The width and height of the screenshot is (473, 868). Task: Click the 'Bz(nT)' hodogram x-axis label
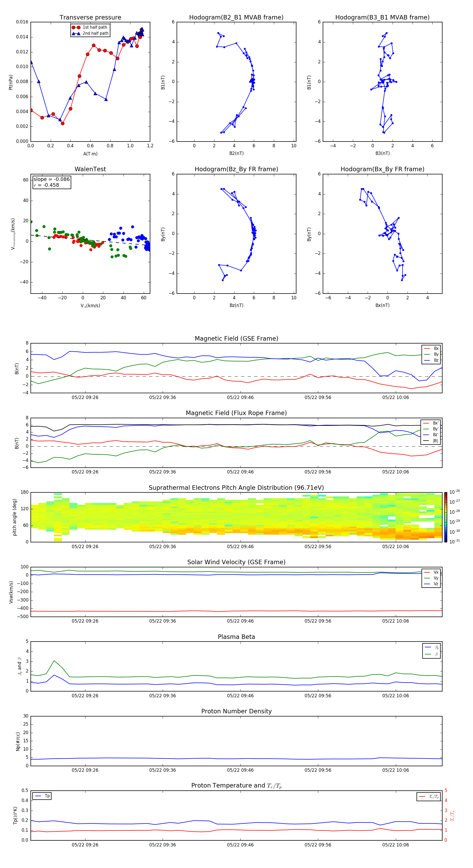tap(236, 305)
